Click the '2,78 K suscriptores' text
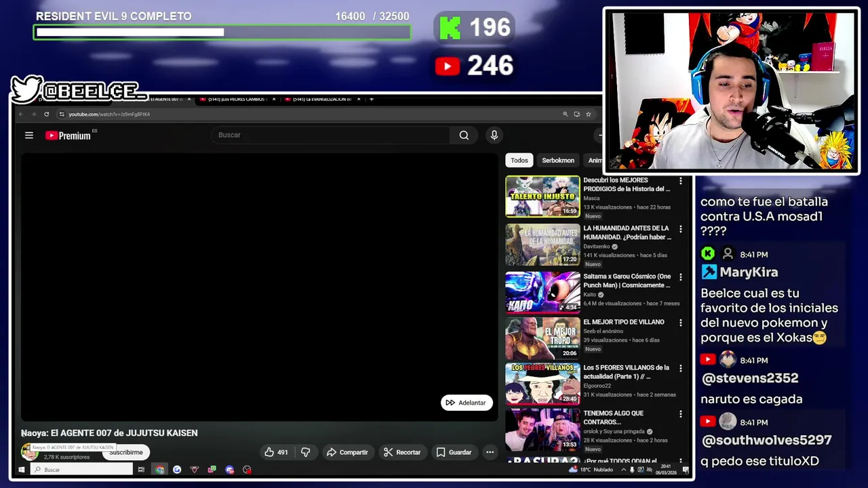The image size is (868, 488). click(x=66, y=457)
